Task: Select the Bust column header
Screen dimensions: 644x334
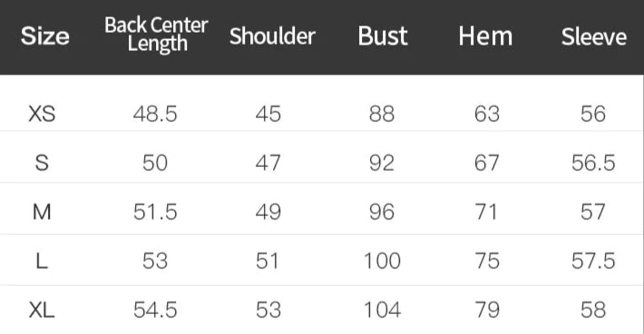Action: [383, 36]
